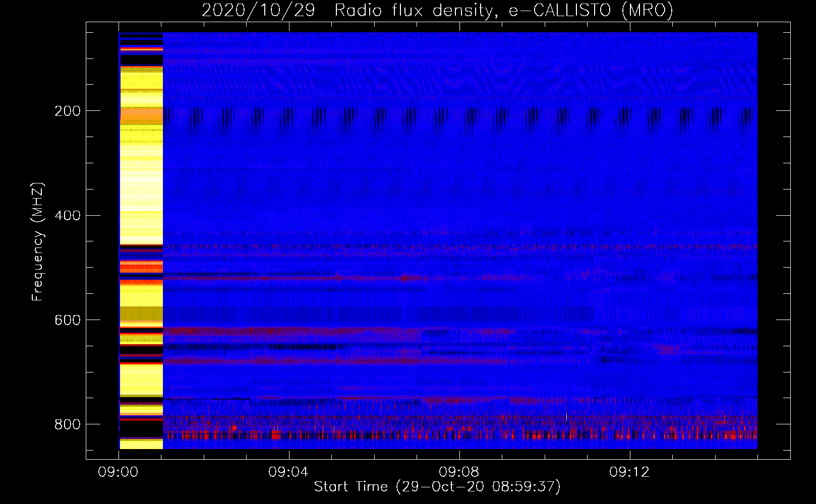Click the 09:12 time tick label

[629, 472]
